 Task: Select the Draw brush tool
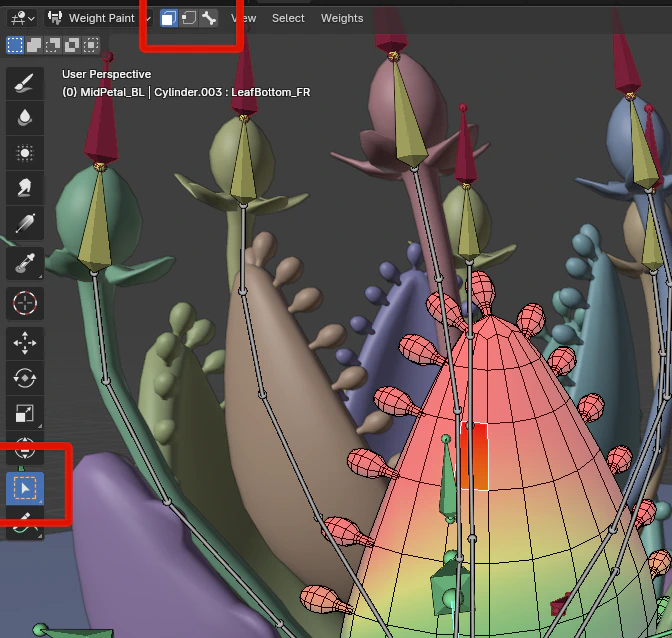tap(25, 83)
